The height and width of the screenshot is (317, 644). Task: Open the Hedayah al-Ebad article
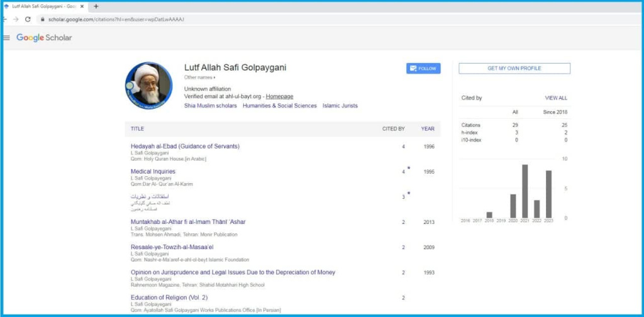pos(185,147)
